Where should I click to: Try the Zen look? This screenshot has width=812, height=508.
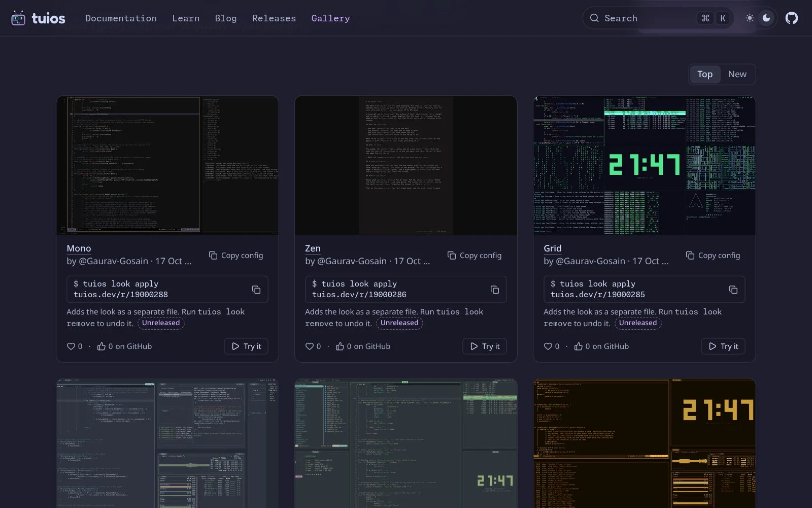tap(485, 346)
